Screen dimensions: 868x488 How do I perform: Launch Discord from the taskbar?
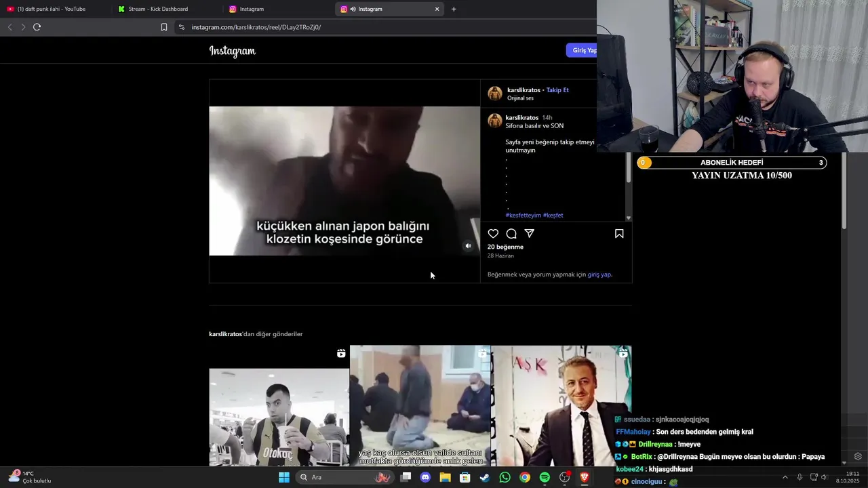425,477
